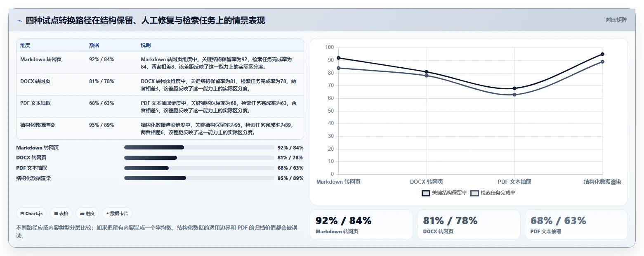Open the 对比矩阵 label in the header

[616, 20]
